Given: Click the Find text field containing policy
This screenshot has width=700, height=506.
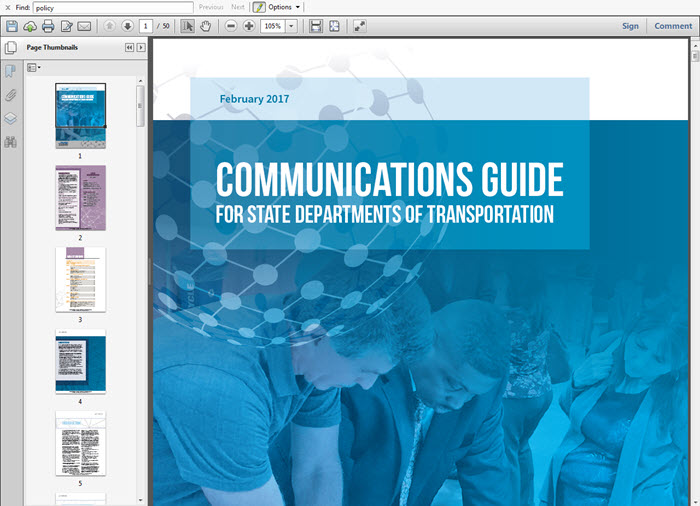Looking at the screenshot, I should coord(113,8).
